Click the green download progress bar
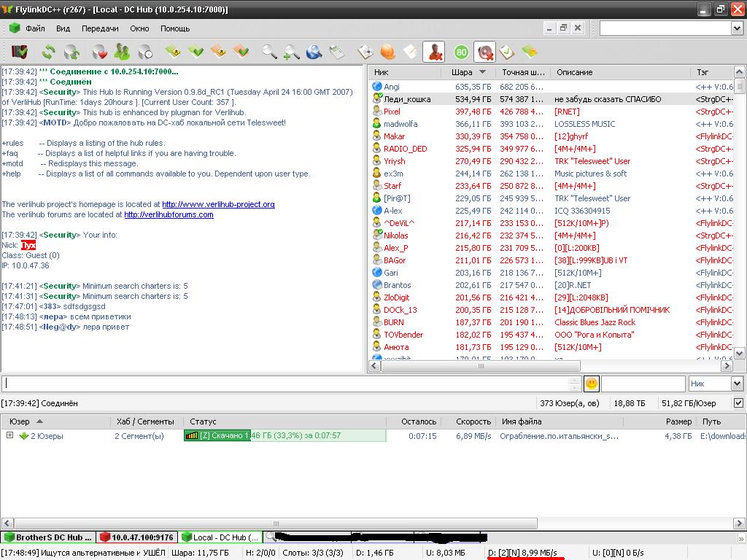The width and height of the screenshot is (747, 560). click(285, 436)
